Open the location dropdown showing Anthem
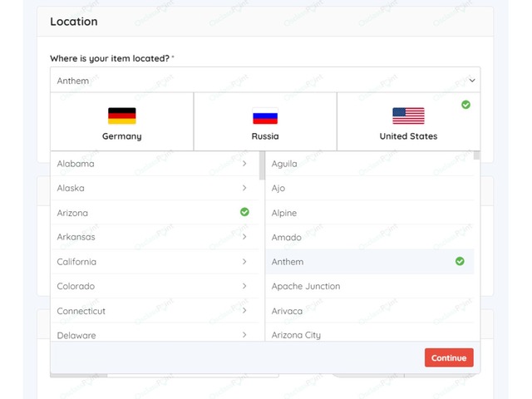This screenshot has width=532, height=399. click(x=265, y=80)
